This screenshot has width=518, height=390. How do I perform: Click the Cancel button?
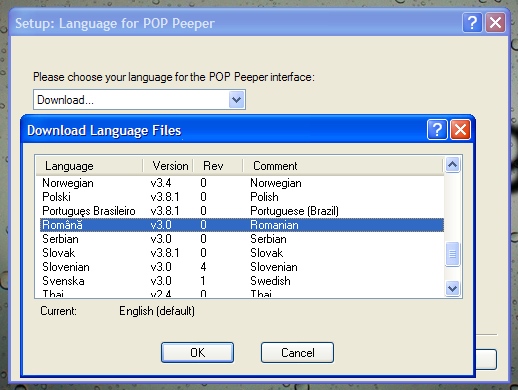click(x=297, y=352)
